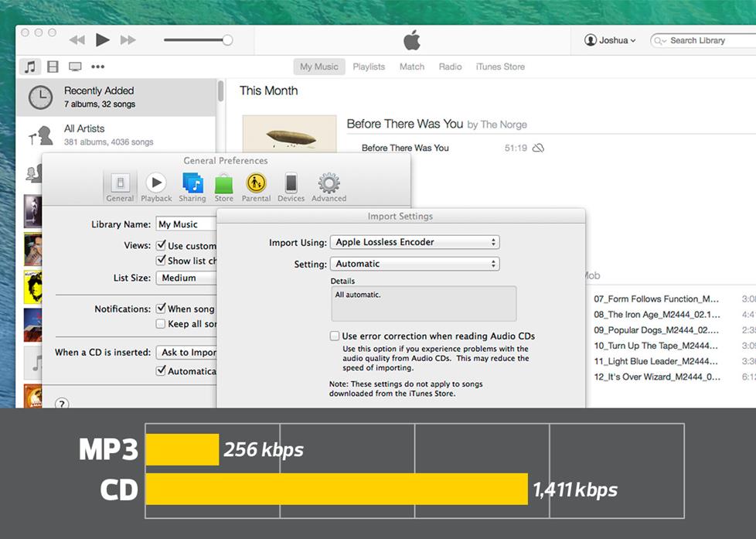The height and width of the screenshot is (539, 756).
Task: Select Recently Added in the sidebar
Action: [116, 97]
